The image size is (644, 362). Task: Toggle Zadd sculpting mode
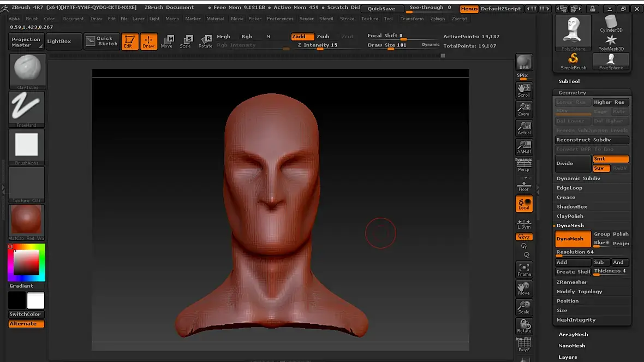click(x=302, y=37)
